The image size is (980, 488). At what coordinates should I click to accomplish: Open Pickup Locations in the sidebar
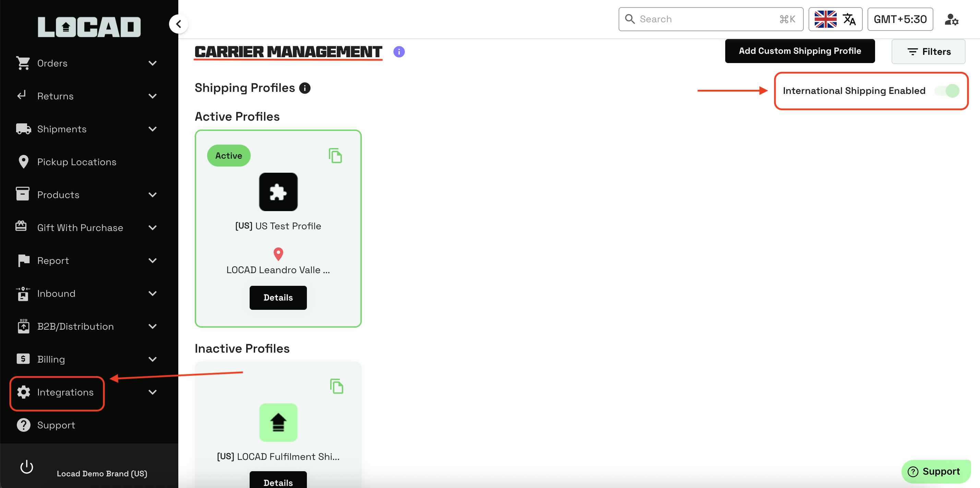tap(76, 162)
